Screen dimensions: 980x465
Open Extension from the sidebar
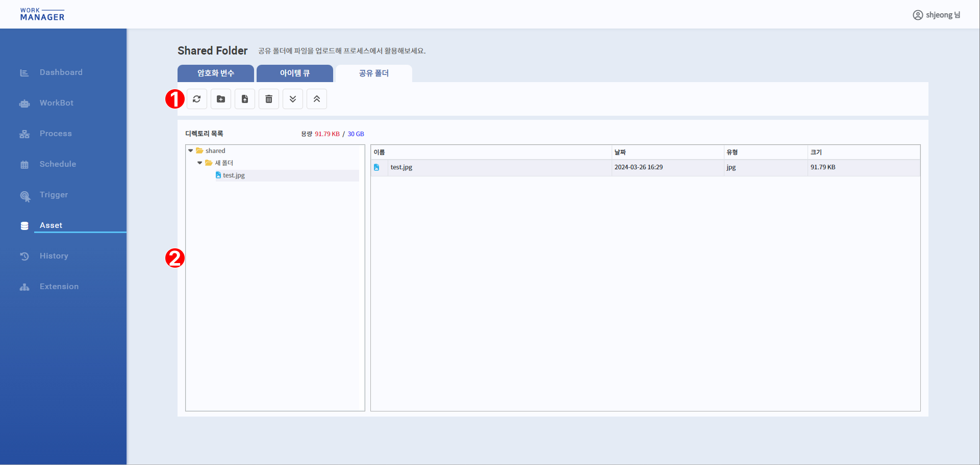59,287
